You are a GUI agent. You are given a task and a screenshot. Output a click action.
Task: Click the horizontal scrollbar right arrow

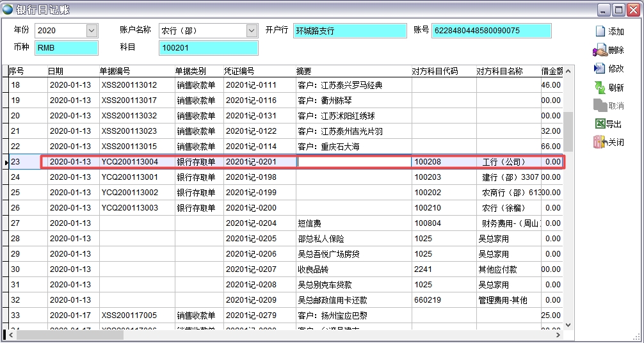pyautogui.click(x=558, y=335)
